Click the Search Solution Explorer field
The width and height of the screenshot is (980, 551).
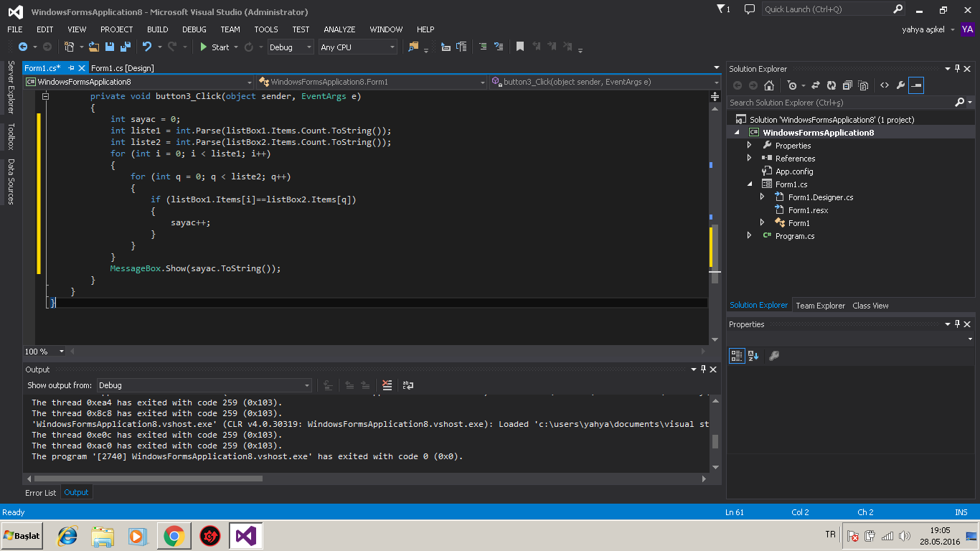[841, 103]
